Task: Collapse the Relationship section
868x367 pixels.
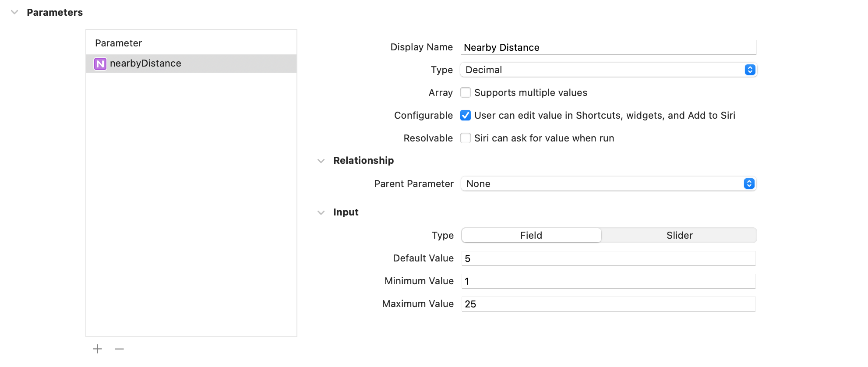Action: 321,161
